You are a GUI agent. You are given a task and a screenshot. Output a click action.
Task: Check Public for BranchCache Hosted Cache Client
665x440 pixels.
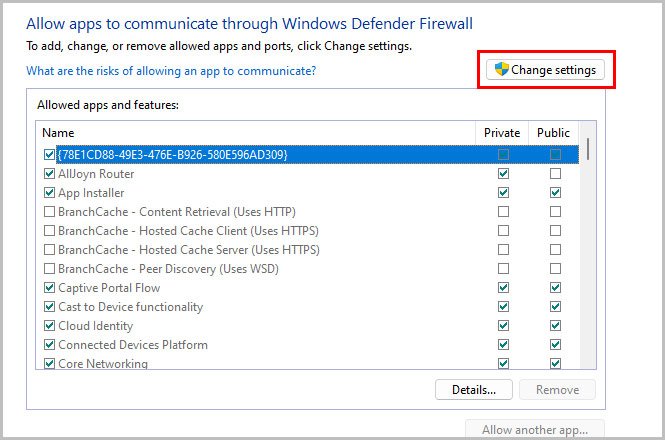pyautogui.click(x=555, y=230)
